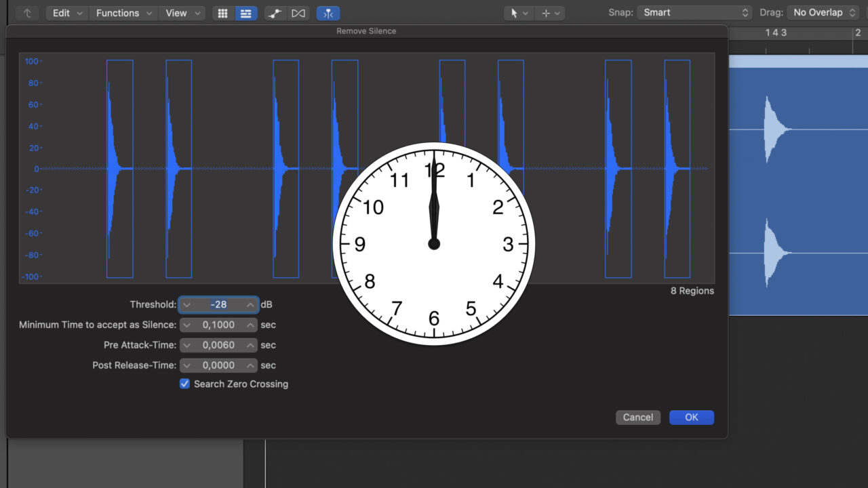Decrease Minimum Time to accept as Silence
Screen dimensions: 868x488
click(186, 325)
